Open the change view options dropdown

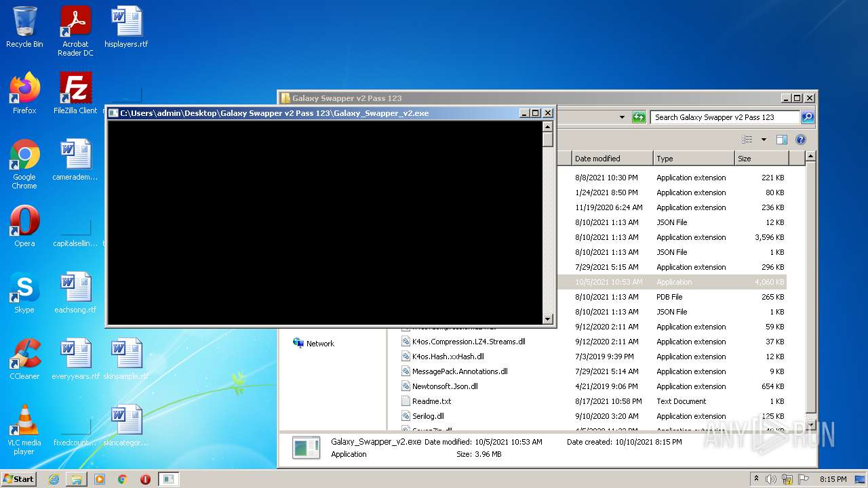(764, 140)
